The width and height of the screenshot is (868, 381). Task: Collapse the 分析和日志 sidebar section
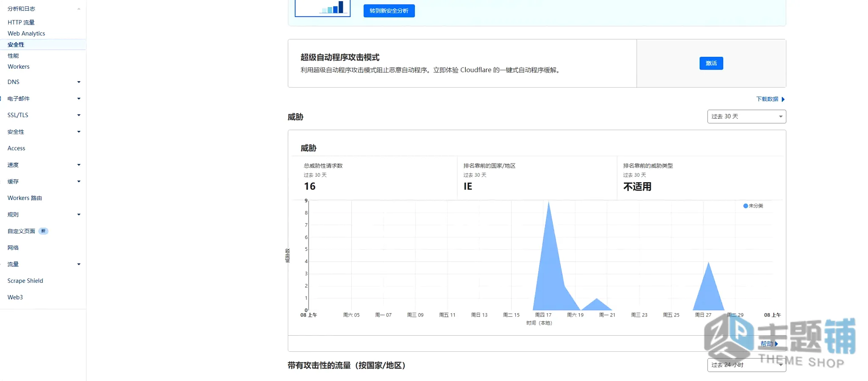click(78, 9)
